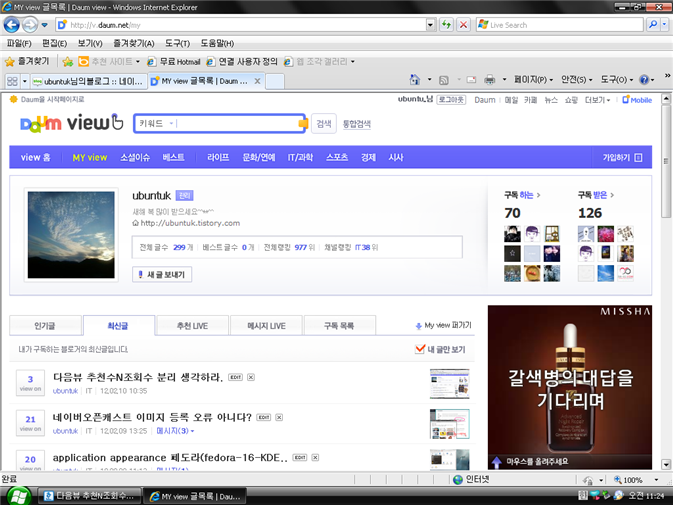673x505 pixels.
Task: Open the 100% zoom level dropdown
Action: [656, 480]
